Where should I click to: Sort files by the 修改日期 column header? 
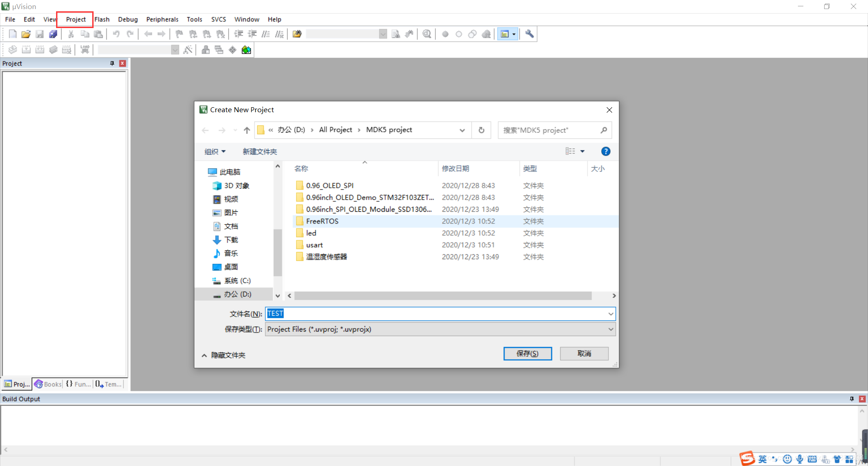point(479,169)
